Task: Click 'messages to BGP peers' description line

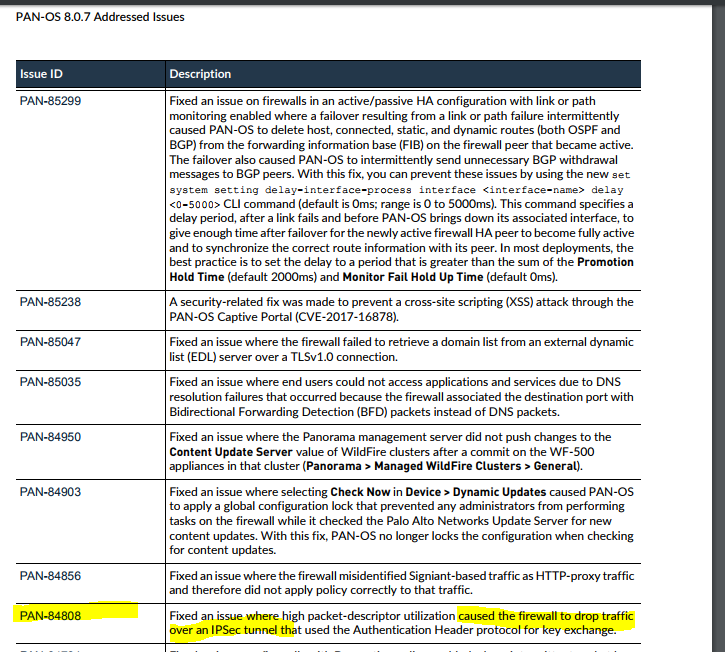Action: [232, 174]
